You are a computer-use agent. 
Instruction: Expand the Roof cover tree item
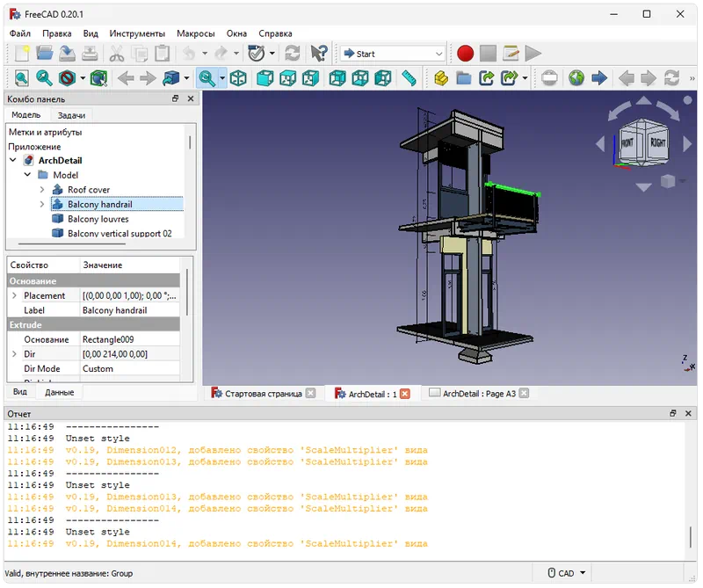click(x=42, y=189)
